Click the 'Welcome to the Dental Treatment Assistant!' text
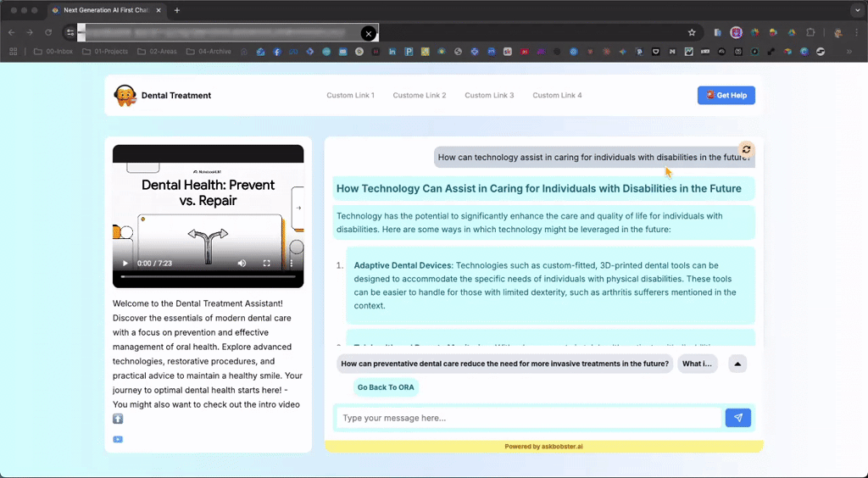The width and height of the screenshot is (868, 478). point(198,303)
